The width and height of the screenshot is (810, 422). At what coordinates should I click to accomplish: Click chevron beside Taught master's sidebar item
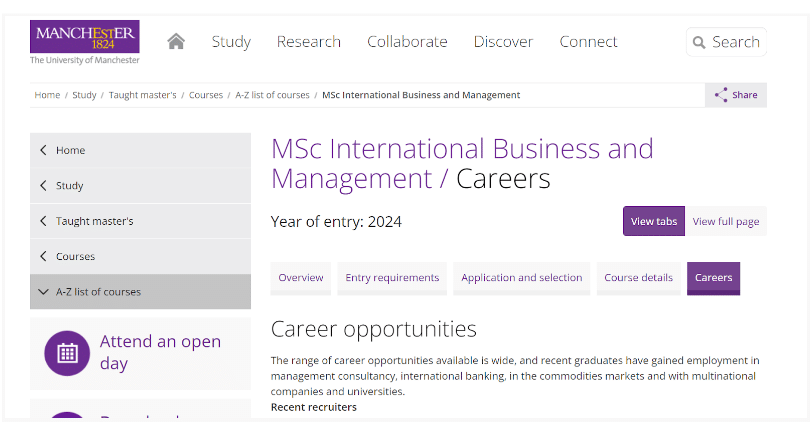(x=43, y=221)
